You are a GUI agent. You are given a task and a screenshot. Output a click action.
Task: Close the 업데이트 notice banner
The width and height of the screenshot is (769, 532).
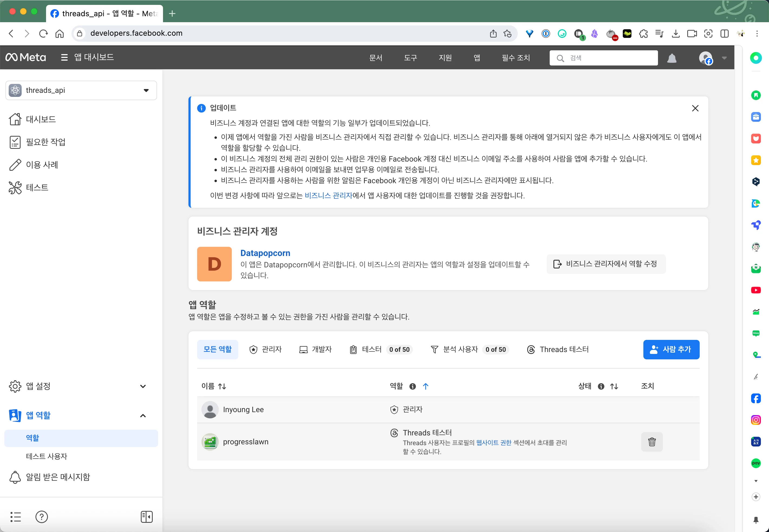(x=695, y=108)
